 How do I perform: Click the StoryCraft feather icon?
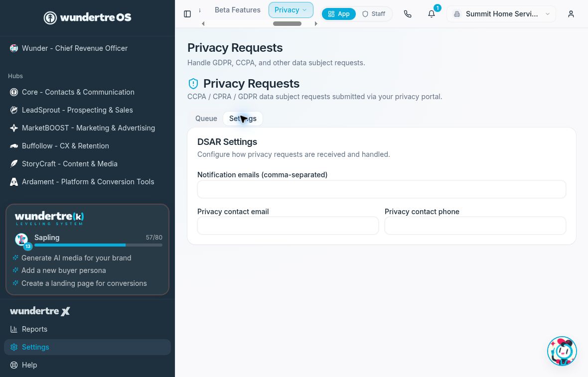[14, 164]
